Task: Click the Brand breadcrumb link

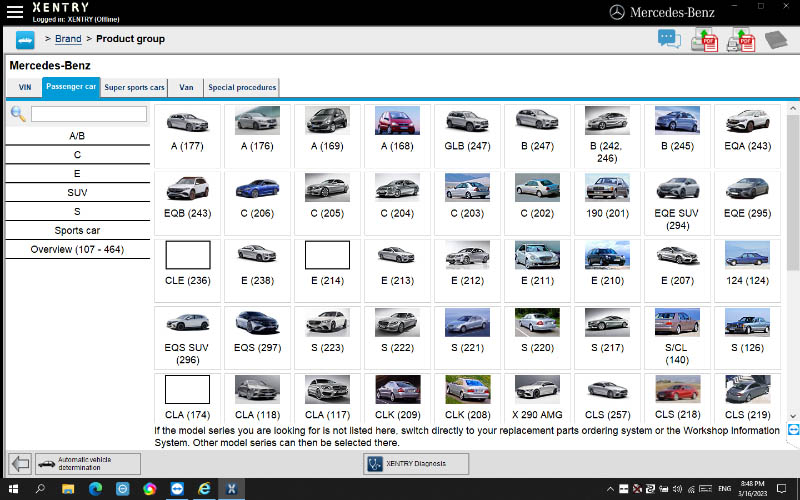Action: 68,39
